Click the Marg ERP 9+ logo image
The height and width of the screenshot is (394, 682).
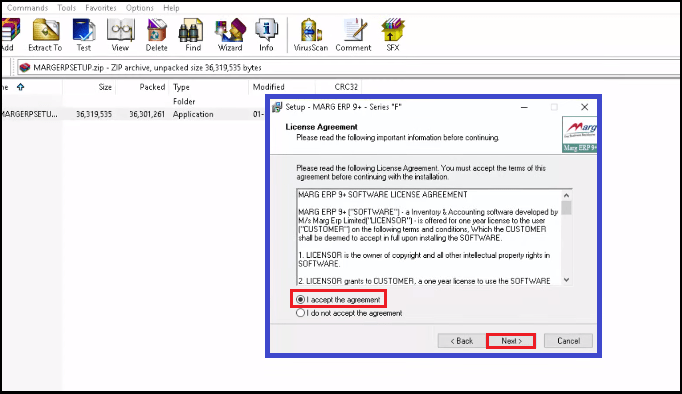click(579, 134)
